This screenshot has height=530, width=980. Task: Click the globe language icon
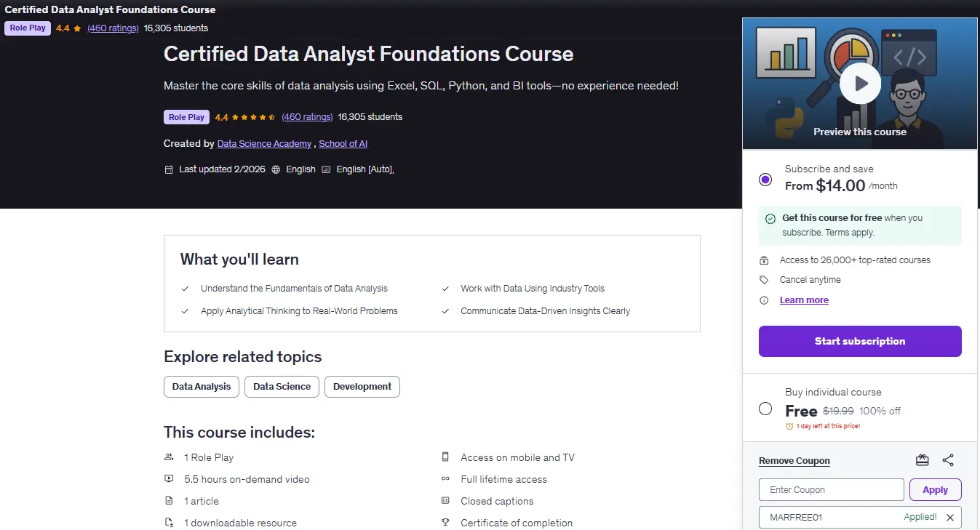click(276, 169)
